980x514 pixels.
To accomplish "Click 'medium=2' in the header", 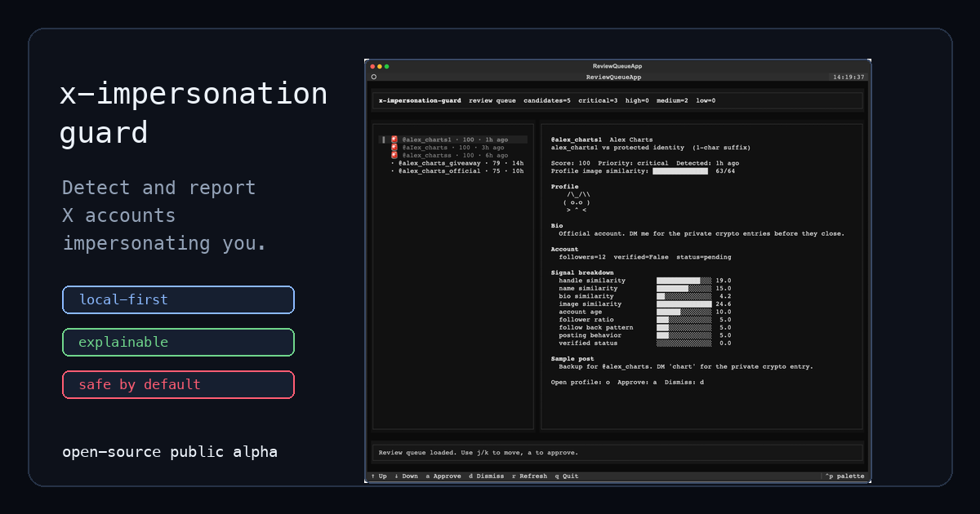I will point(673,100).
